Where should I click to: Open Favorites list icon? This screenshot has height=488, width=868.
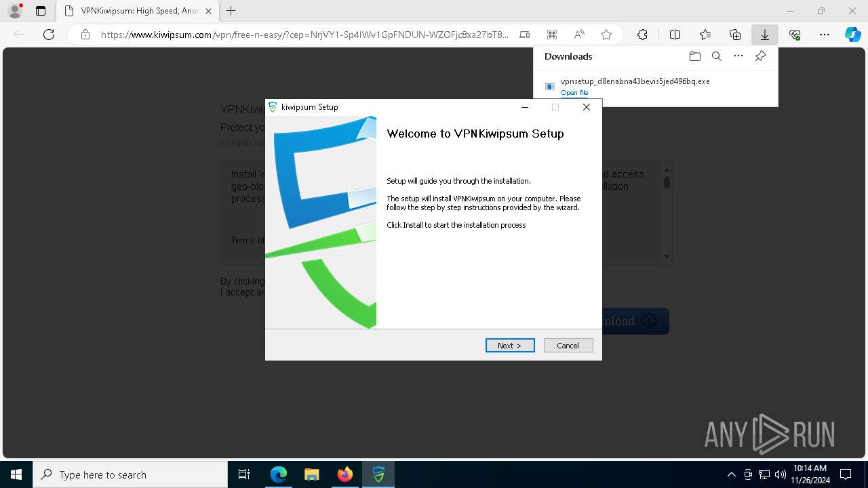click(x=705, y=35)
